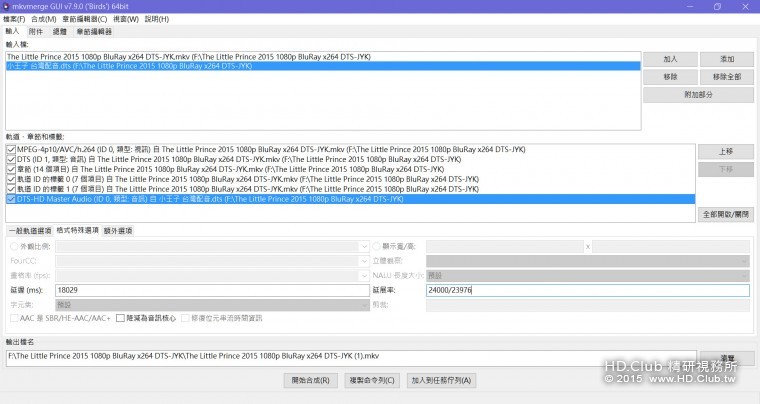This screenshot has width=760, height=404.
Task: Toggle the 修復位元率流時間資訊 checkbox
Action: pos(185,318)
